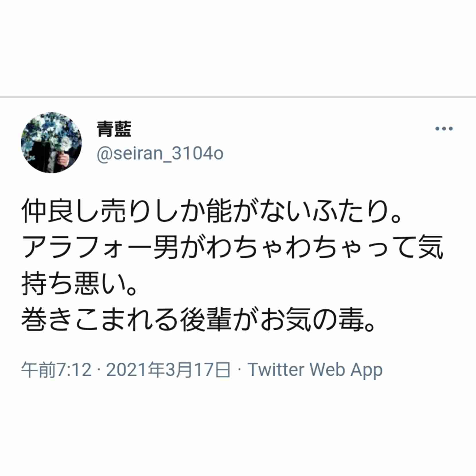Open the 青藍 display name profile
Screen dimensions: 476x476
[114, 129]
